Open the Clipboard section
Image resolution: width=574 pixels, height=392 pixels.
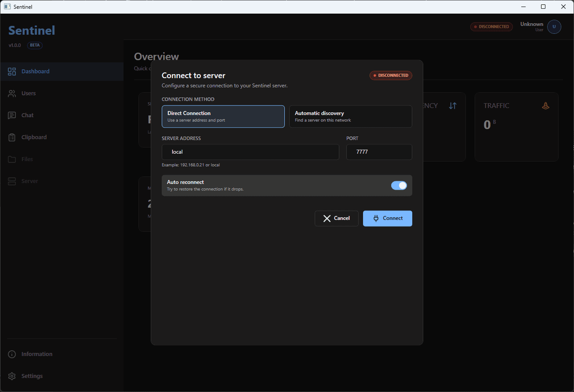point(62,137)
